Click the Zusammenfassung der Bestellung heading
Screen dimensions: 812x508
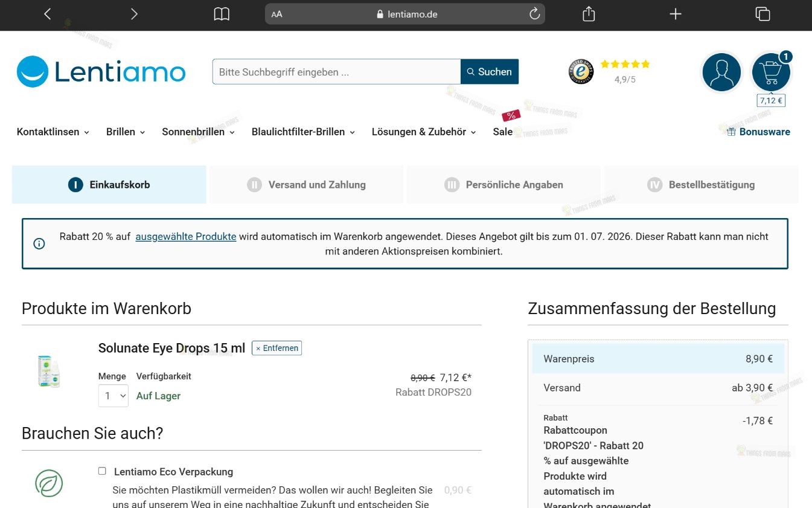[x=652, y=309]
